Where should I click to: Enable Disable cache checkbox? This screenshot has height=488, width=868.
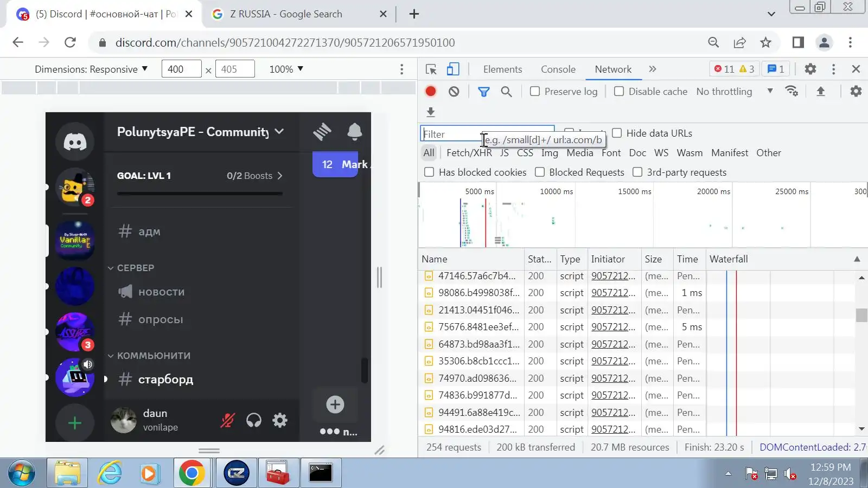(x=619, y=92)
